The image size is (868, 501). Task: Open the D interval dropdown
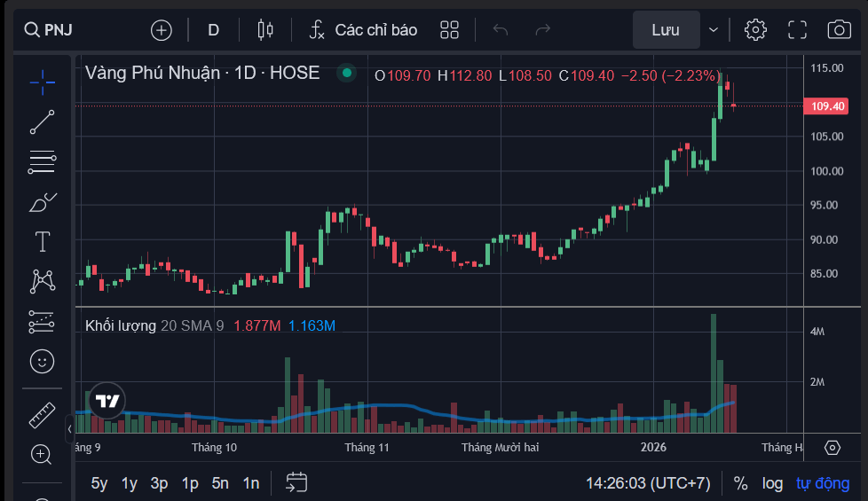[213, 30]
